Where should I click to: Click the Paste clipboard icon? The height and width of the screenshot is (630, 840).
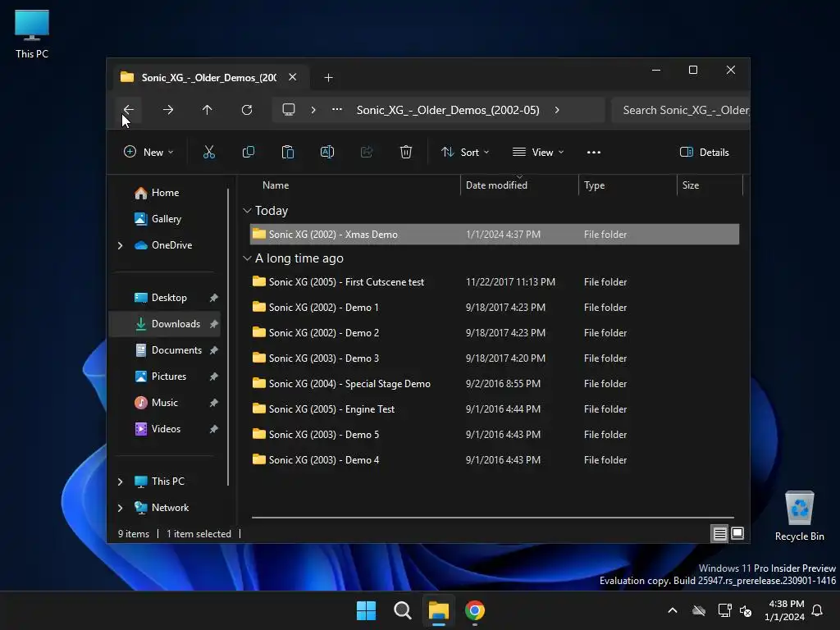tap(288, 152)
